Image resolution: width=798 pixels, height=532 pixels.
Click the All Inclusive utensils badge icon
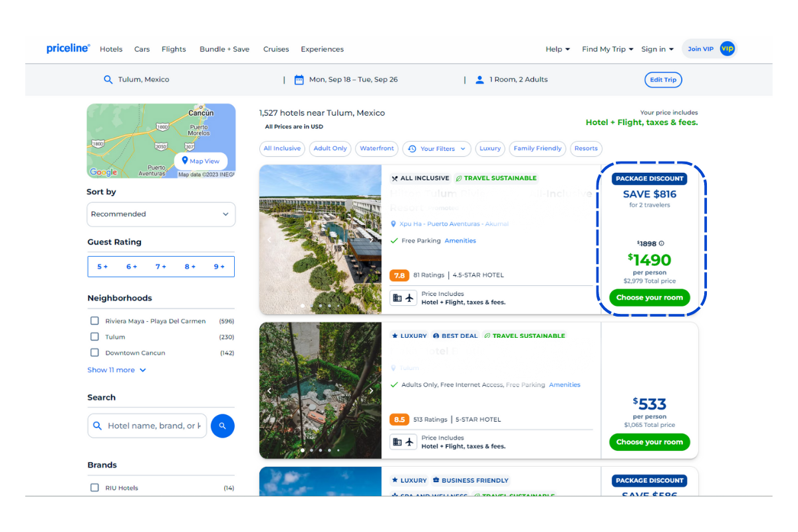pos(394,178)
